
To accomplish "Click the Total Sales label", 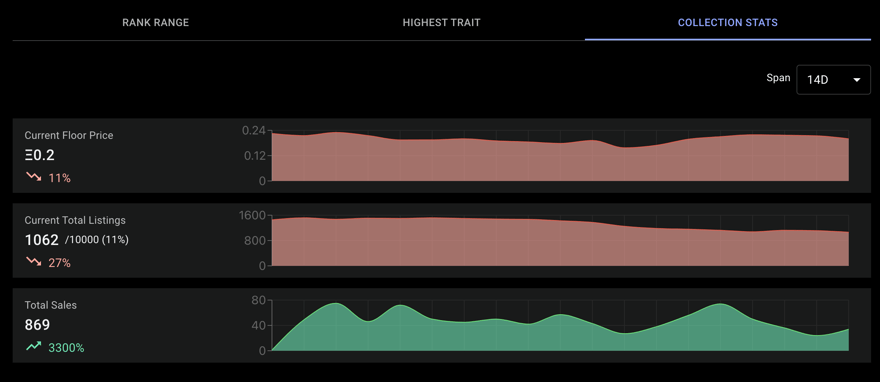I will [x=51, y=305].
